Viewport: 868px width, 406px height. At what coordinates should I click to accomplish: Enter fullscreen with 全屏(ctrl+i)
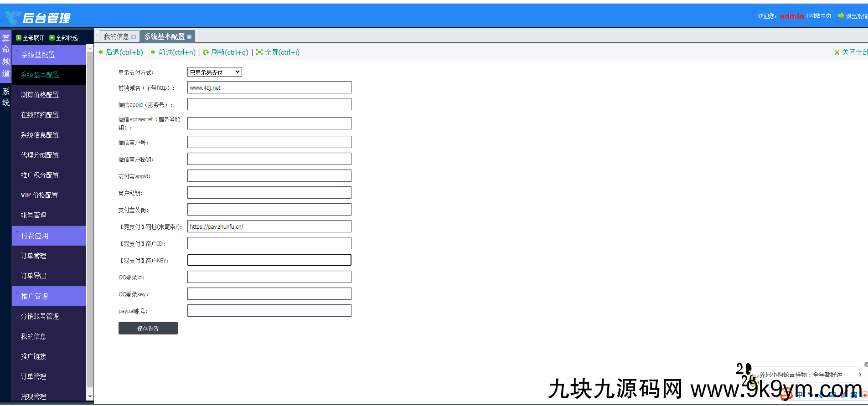[278, 52]
